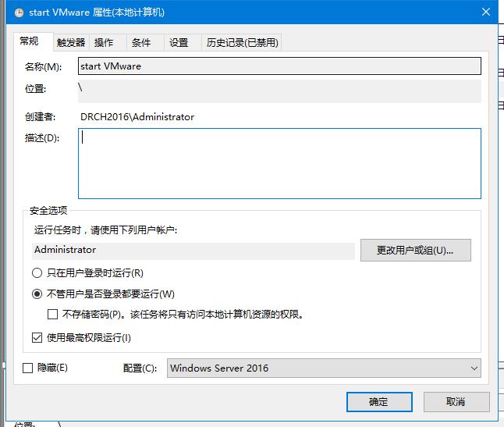Focus the 描述 description text box

click(279, 163)
